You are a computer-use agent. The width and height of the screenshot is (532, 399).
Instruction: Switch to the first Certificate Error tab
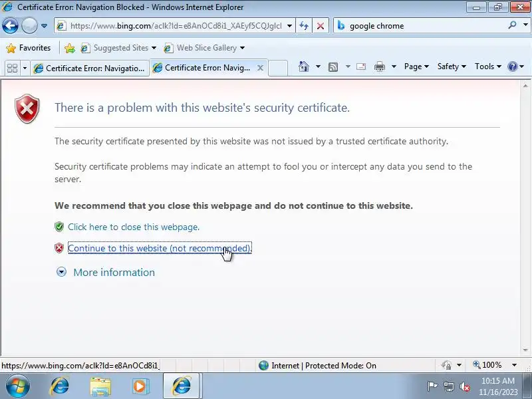tap(90, 68)
